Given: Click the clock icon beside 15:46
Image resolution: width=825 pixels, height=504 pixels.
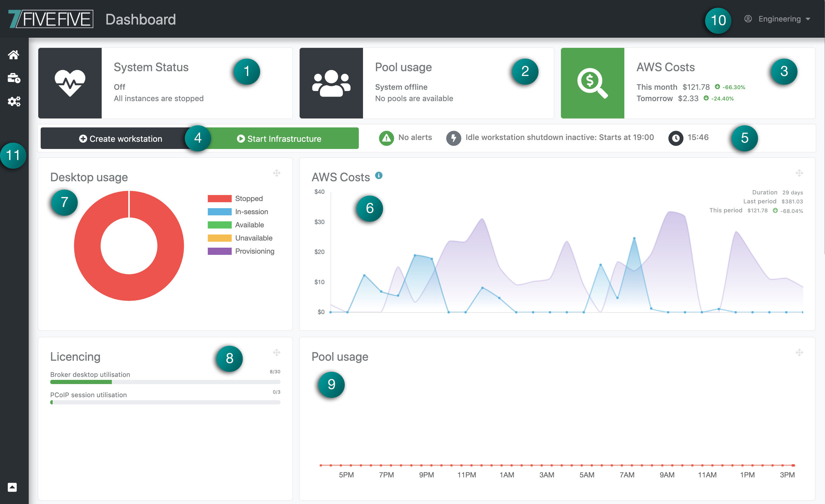Looking at the screenshot, I should (676, 138).
